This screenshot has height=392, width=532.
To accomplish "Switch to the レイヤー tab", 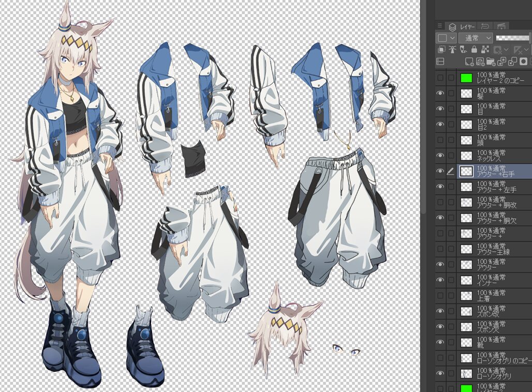I will [x=463, y=26].
